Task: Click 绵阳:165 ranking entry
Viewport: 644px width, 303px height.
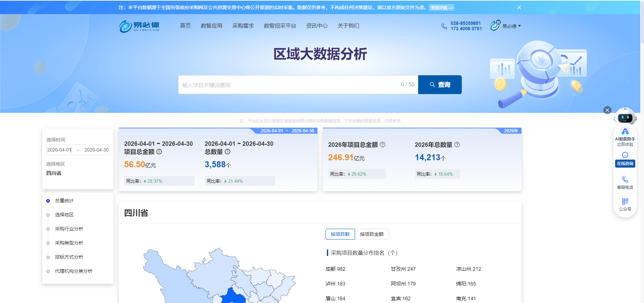Action: coord(466,284)
